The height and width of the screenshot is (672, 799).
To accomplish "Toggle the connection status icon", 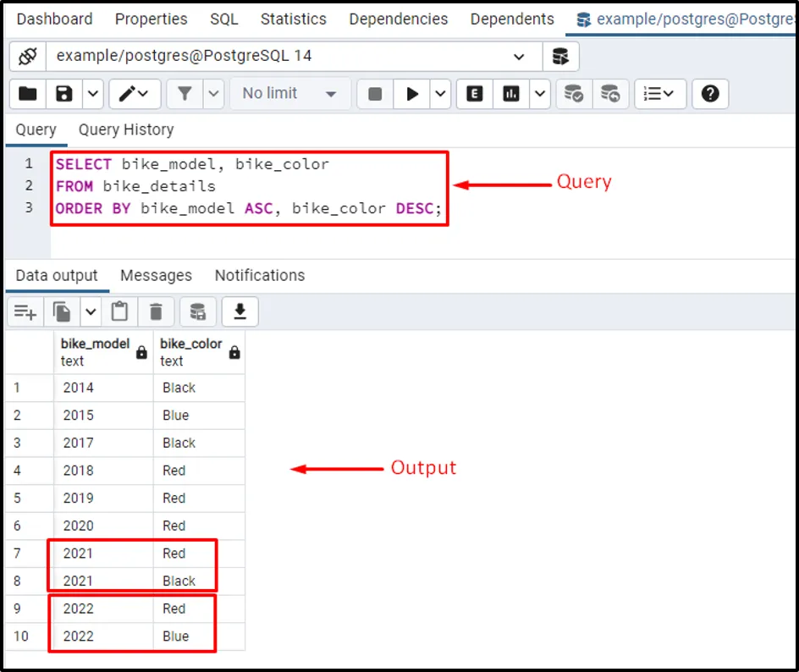I will click(27, 57).
